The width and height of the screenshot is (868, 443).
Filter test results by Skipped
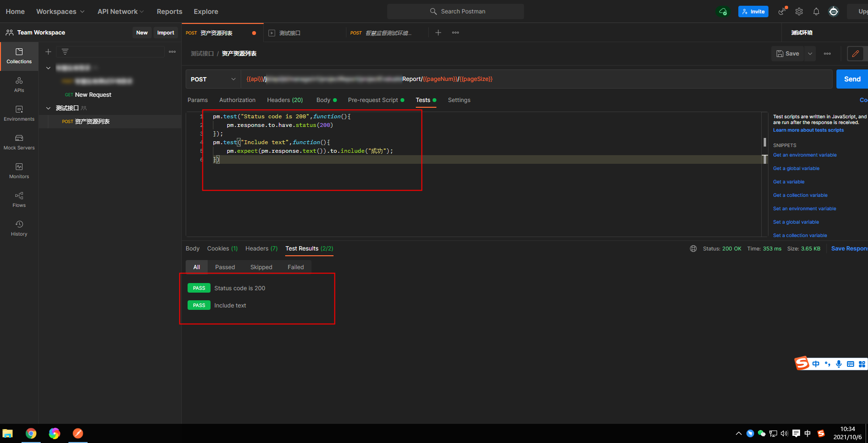[x=261, y=267]
